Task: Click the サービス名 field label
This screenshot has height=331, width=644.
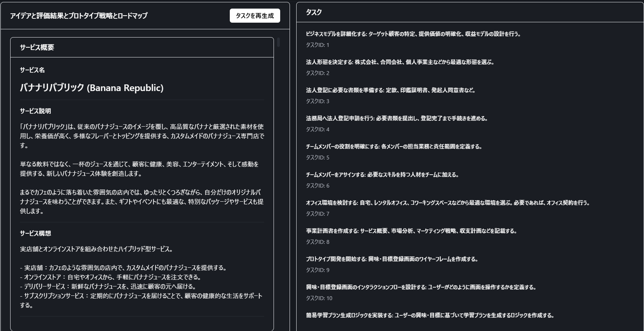Action: point(32,70)
